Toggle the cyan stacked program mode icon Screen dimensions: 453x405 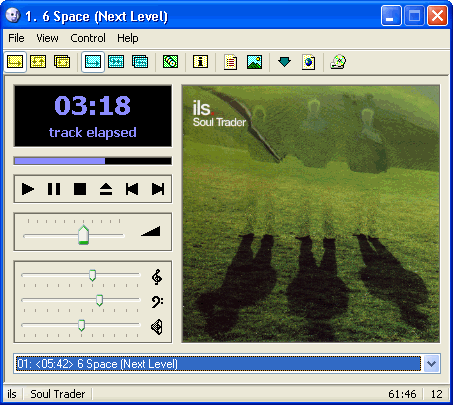[140, 62]
